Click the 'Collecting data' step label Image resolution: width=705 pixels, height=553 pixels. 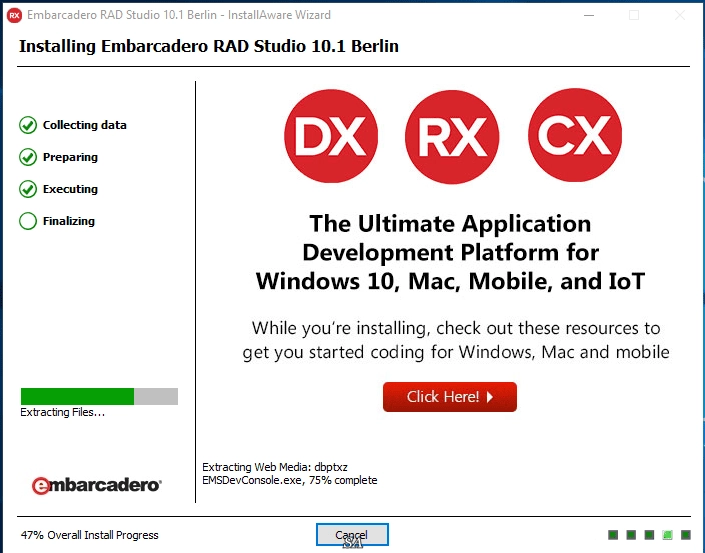[x=85, y=125]
